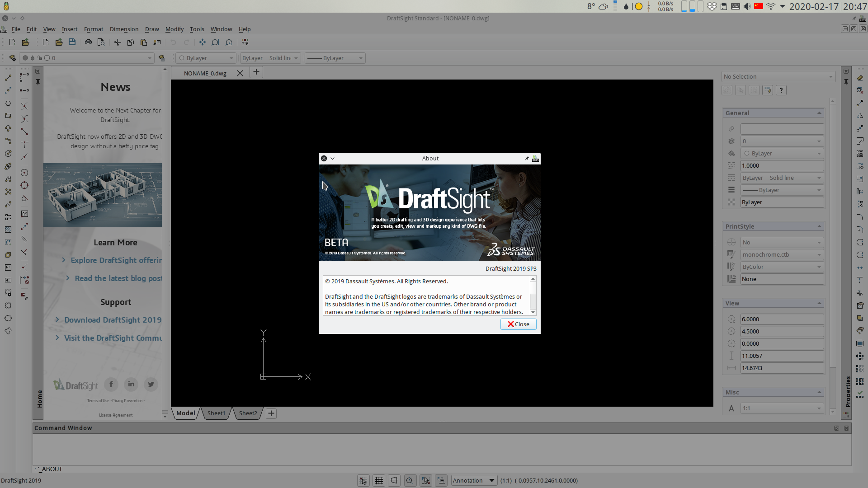Toggle Polar tracking in status bar
This screenshot has width=868, height=488.
(x=410, y=480)
